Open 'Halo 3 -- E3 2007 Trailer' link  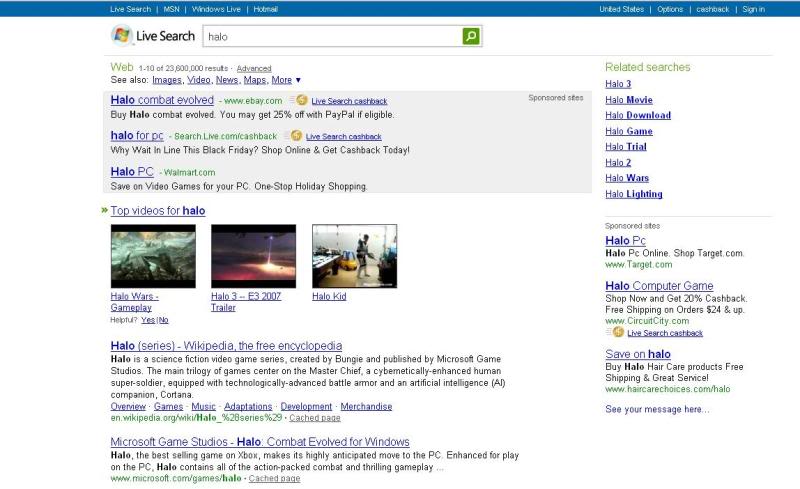246,302
